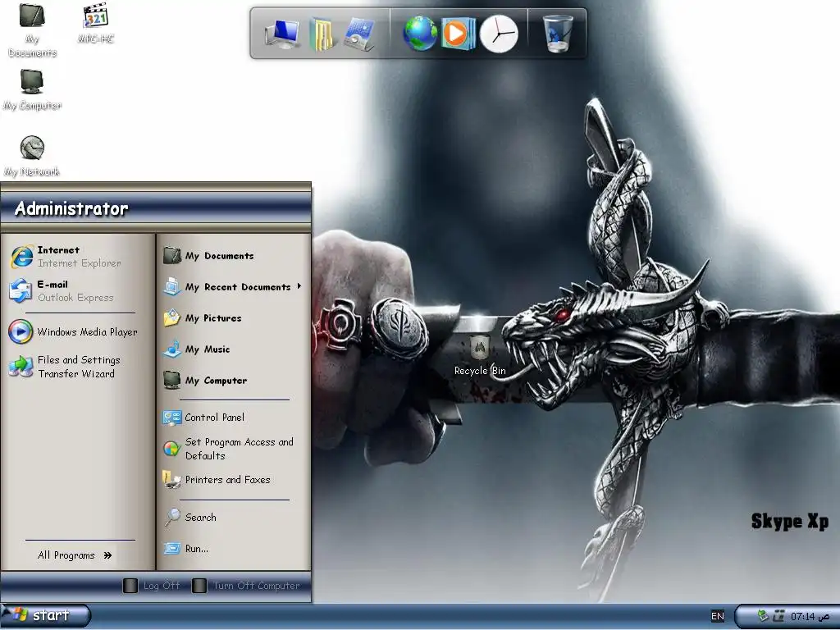
Task: Open My Music in Start menu
Action: click(x=234, y=349)
